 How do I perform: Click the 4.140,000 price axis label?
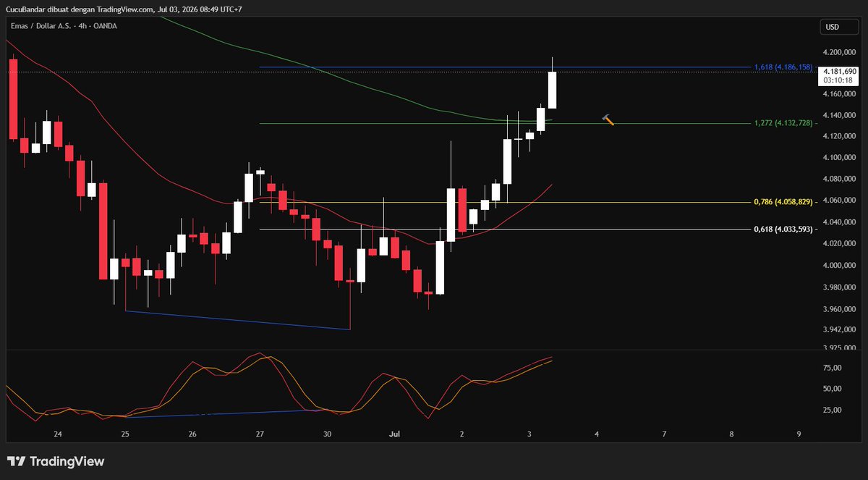click(839, 115)
